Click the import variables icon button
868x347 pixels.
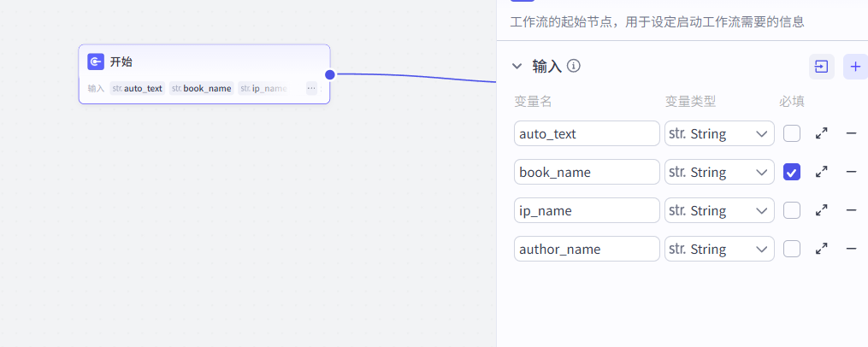[x=821, y=66]
